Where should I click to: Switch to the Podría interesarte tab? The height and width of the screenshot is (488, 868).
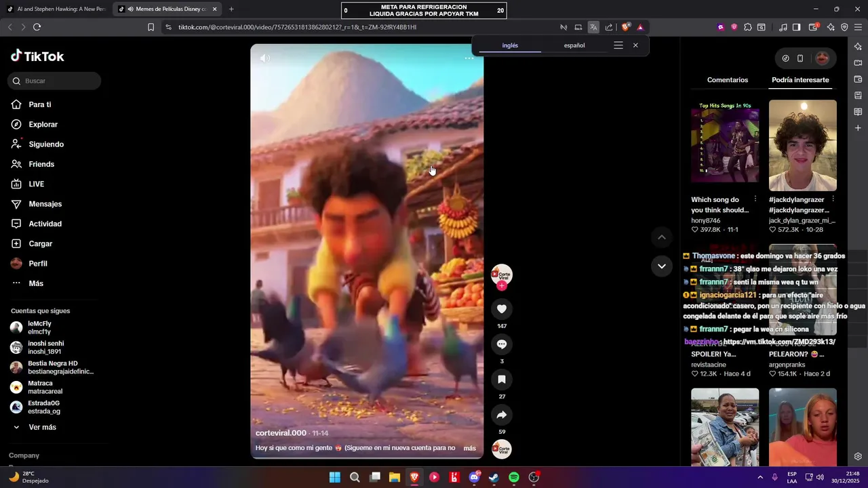click(800, 80)
